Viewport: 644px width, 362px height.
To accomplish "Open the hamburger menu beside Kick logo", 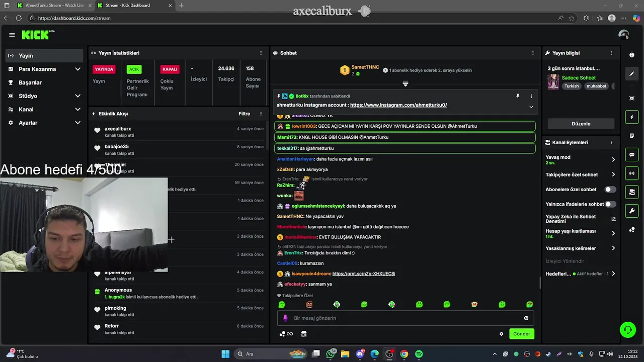I will tap(12, 35).
